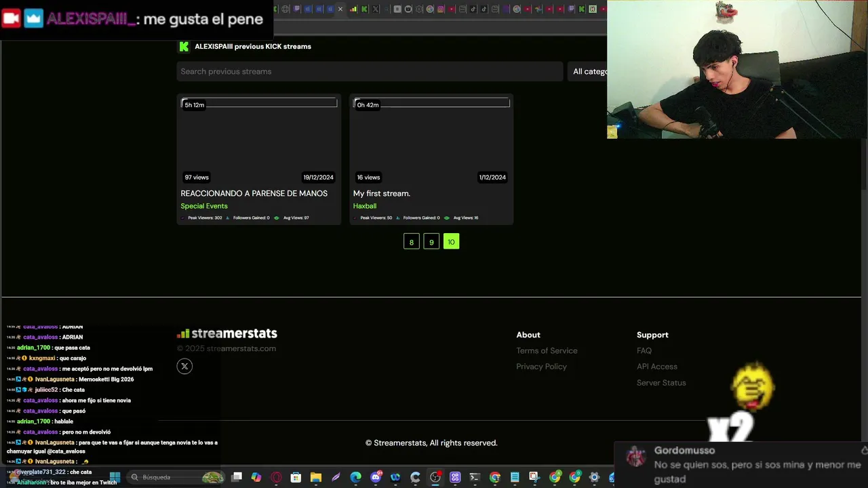Viewport: 868px width, 488px height.
Task: Open the FAQ support link
Action: 644,350
